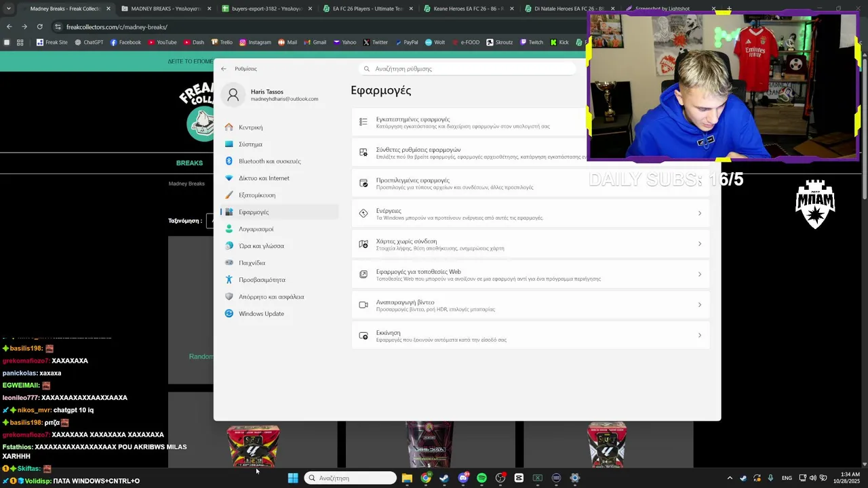Open Instagram bookmark

click(254, 42)
